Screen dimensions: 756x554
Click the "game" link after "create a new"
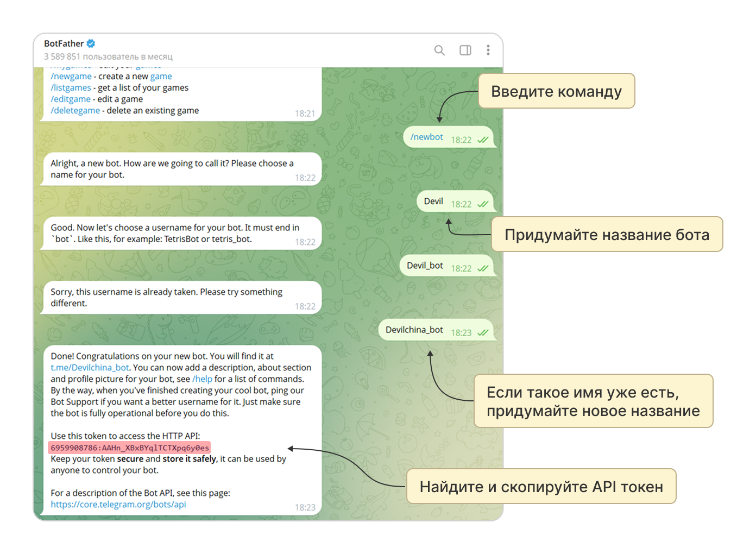pos(161,77)
